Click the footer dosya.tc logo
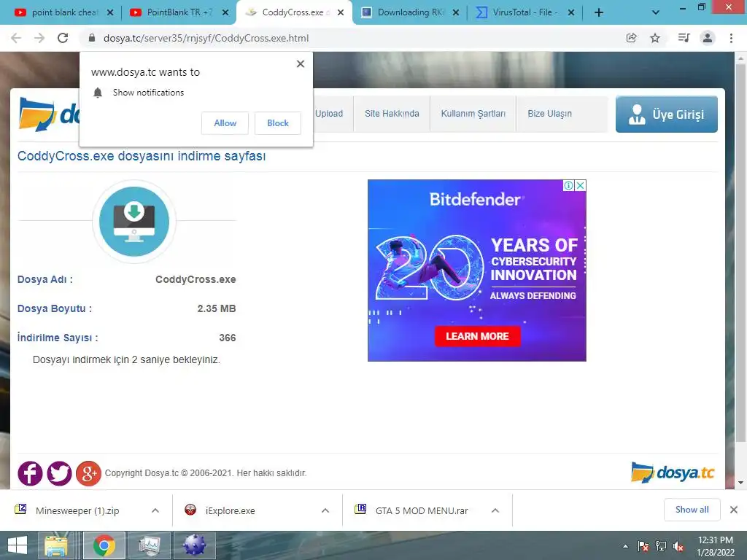747x560 pixels. [x=673, y=472]
